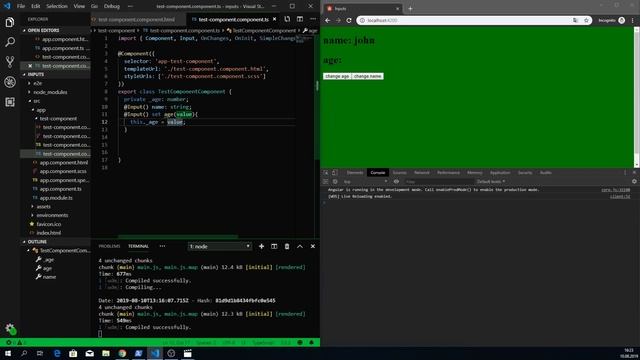
Task: Close the VS Code terminal panel
Action: pos(313,247)
